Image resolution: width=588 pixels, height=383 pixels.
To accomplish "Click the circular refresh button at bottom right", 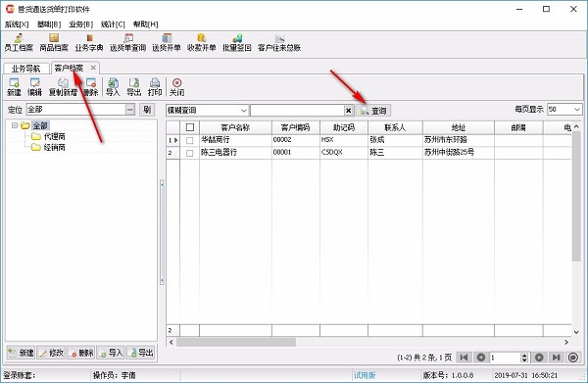I will pos(573,358).
